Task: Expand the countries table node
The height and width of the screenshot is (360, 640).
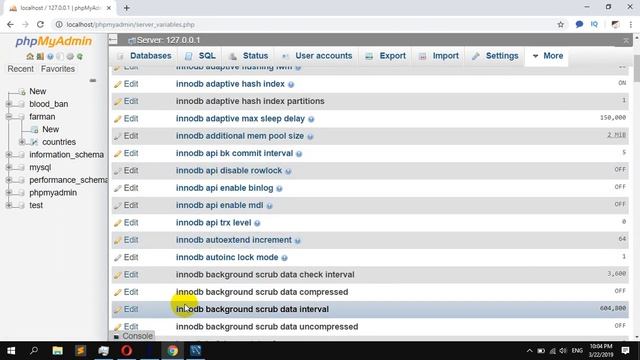Action: [x=22, y=142]
